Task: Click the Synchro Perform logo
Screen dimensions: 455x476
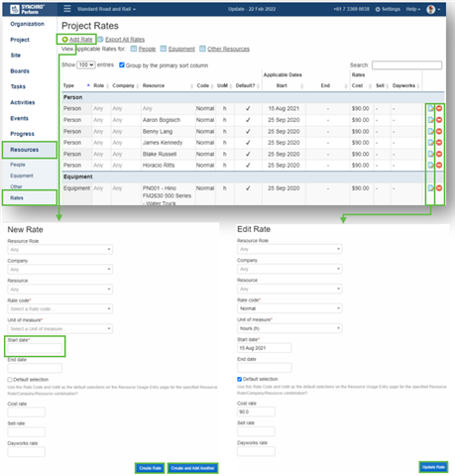Action: pos(28,9)
